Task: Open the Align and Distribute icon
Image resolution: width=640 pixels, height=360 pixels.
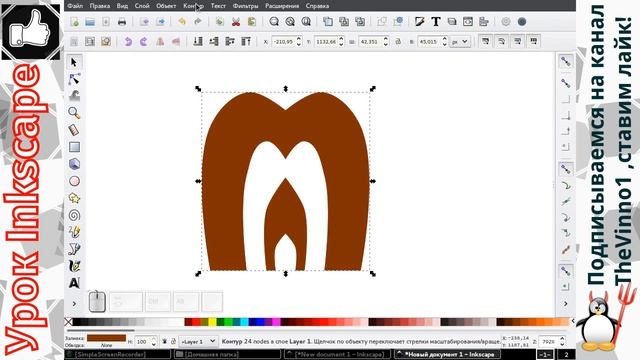Action: (484, 22)
